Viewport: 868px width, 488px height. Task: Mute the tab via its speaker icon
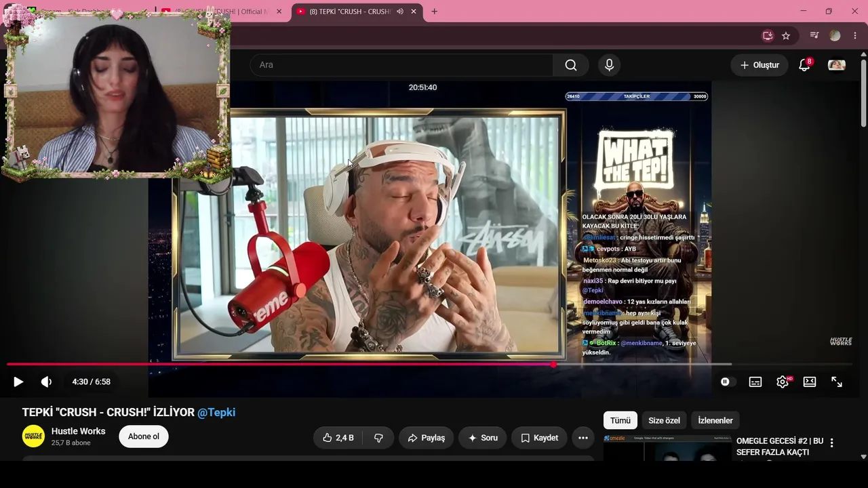[400, 12]
